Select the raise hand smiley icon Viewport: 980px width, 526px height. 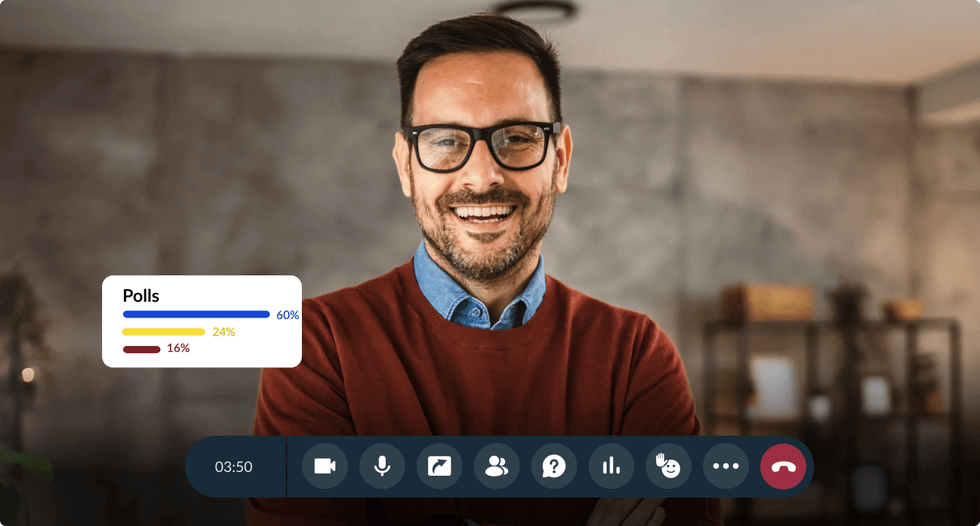(x=669, y=466)
